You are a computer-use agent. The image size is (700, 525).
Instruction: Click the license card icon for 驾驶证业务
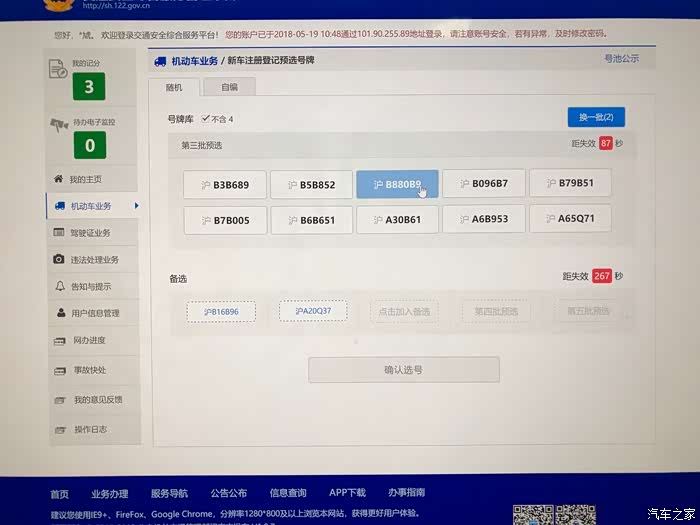tap(59, 233)
